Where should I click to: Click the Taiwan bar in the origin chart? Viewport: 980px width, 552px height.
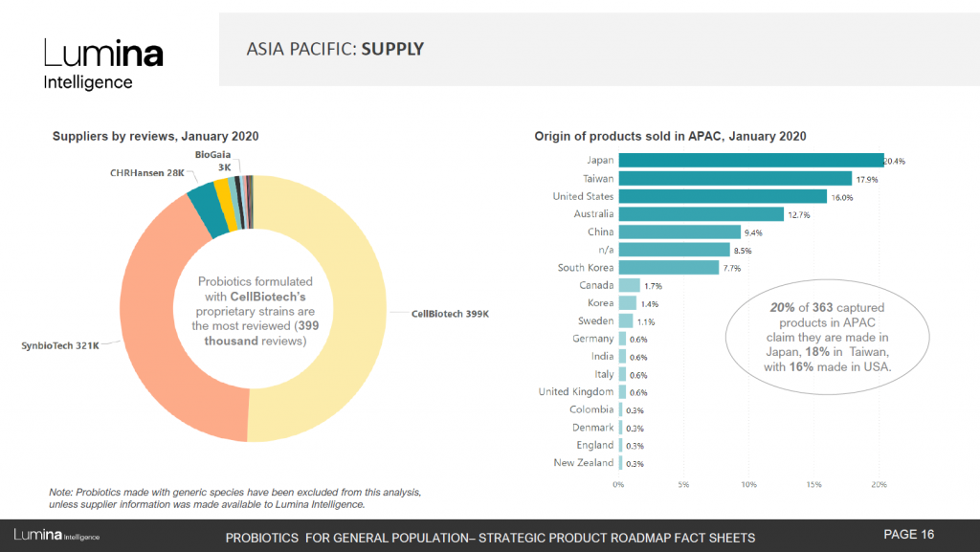[735, 179]
